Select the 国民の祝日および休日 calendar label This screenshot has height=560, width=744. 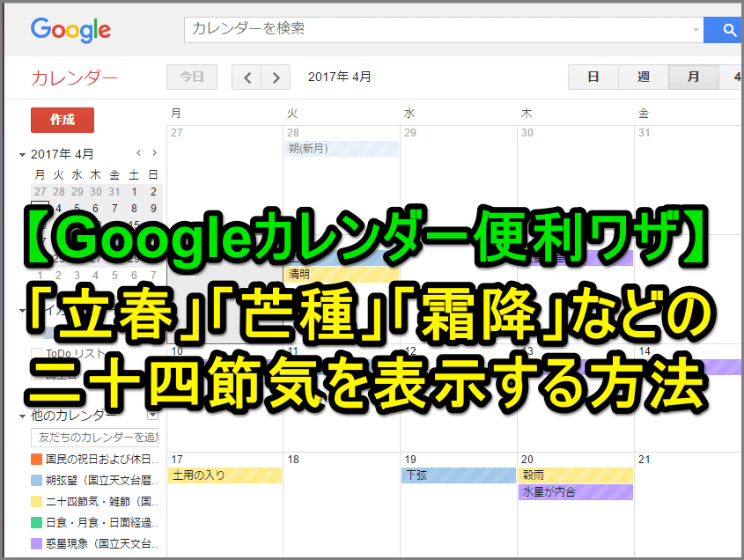pyautogui.click(x=101, y=459)
